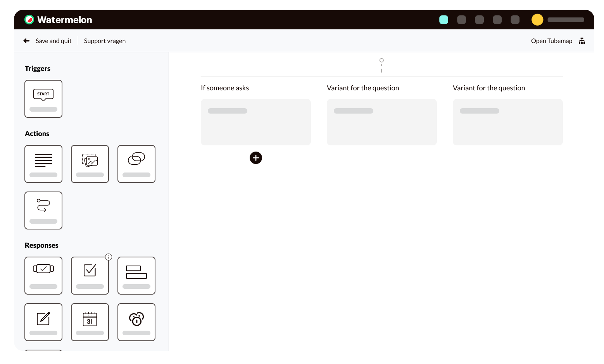
Task: Click the back arrow beside Save and quit
Action: pyautogui.click(x=26, y=41)
